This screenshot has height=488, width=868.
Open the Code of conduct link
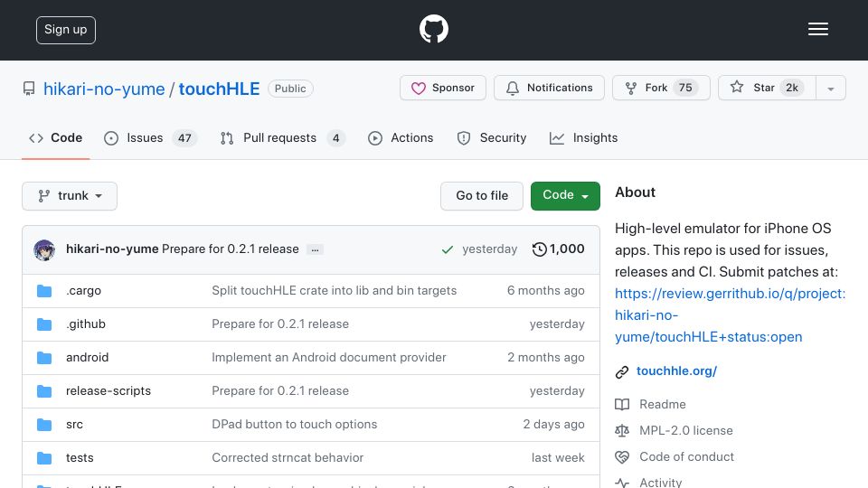686,456
